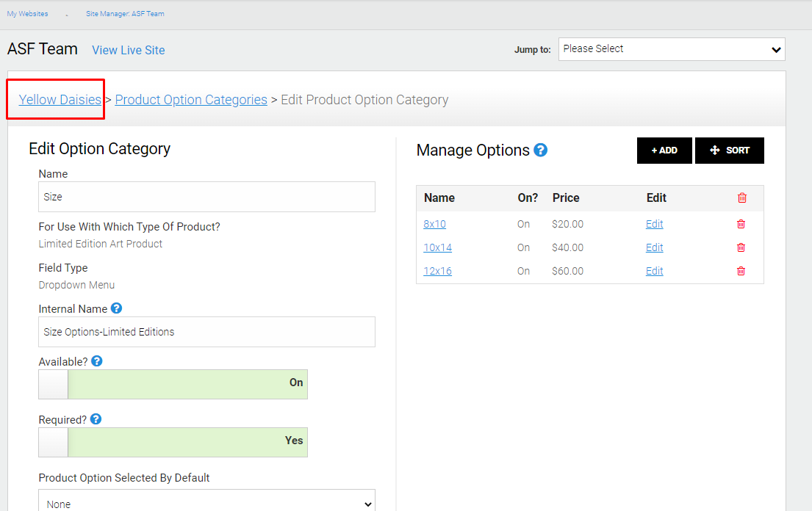This screenshot has height=511, width=812.
Task: Open the Available? help tooltip
Action: click(x=97, y=360)
